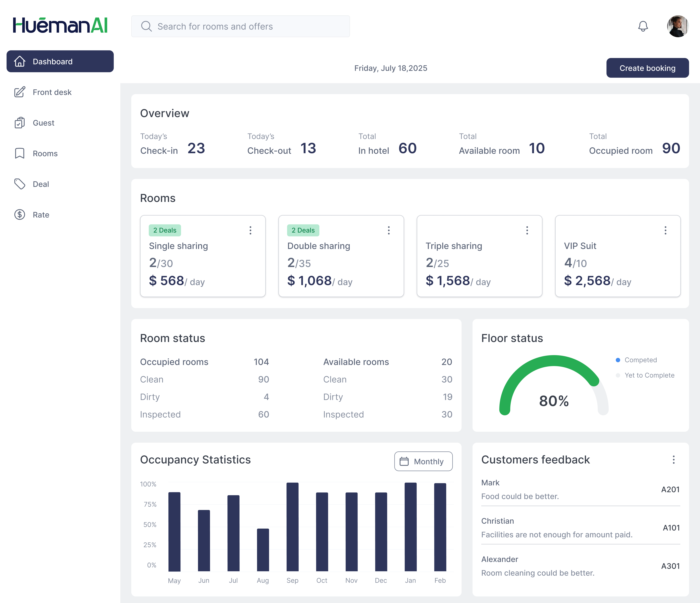Click the Rate dollar icon

(x=20, y=215)
